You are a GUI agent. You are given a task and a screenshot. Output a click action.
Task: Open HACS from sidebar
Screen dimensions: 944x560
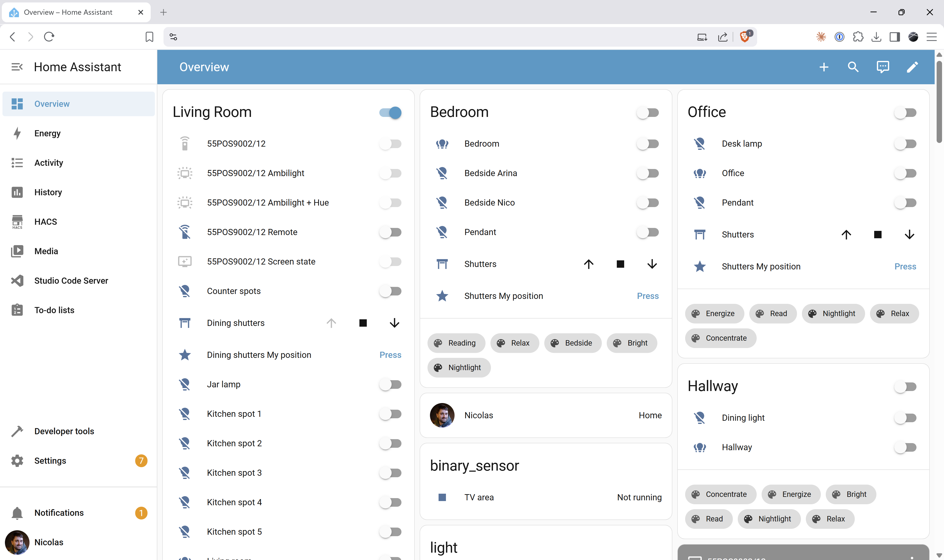[78, 222]
